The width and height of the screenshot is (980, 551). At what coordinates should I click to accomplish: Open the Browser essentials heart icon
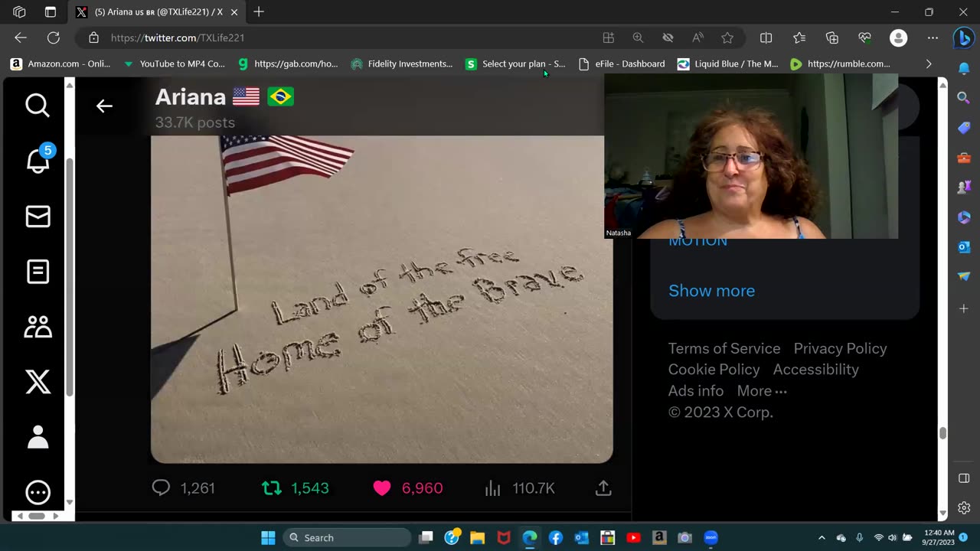(865, 37)
